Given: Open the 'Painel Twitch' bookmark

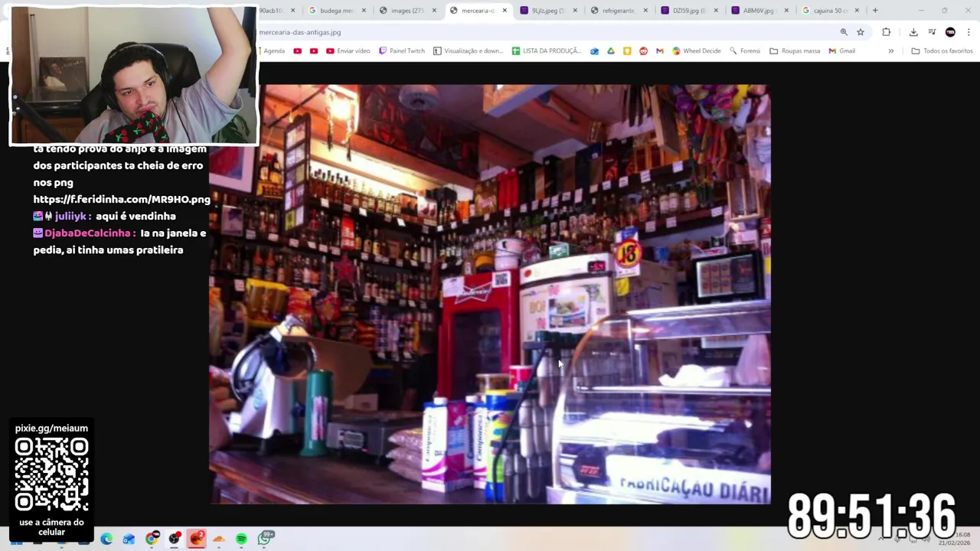Looking at the screenshot, I should click(401, 51).
